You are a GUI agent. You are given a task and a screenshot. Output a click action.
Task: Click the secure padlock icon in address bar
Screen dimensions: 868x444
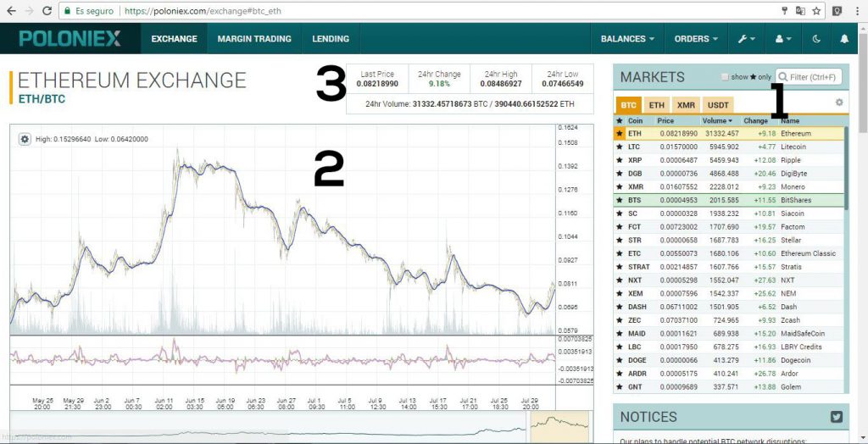[x=67, y=10]
